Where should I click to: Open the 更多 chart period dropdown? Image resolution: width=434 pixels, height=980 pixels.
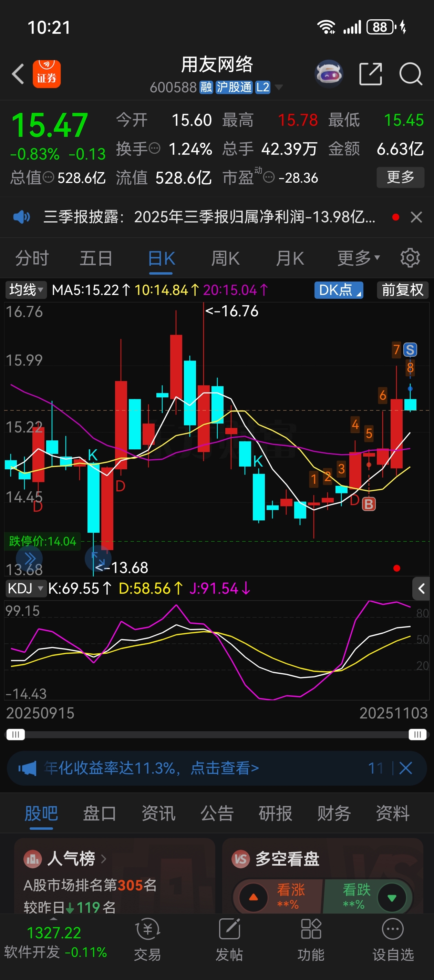(358, 258)
